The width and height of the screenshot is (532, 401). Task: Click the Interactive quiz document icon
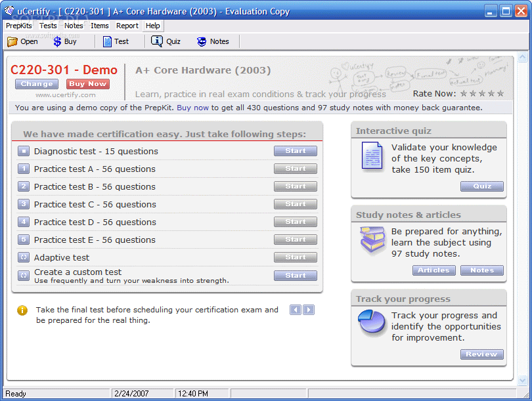[x=372, y=156]
